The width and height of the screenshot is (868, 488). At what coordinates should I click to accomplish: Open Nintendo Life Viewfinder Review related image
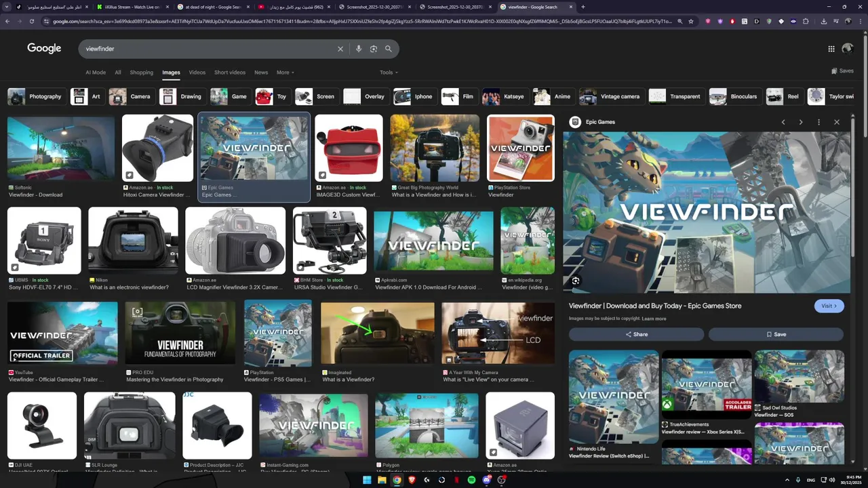coord(614,396)
